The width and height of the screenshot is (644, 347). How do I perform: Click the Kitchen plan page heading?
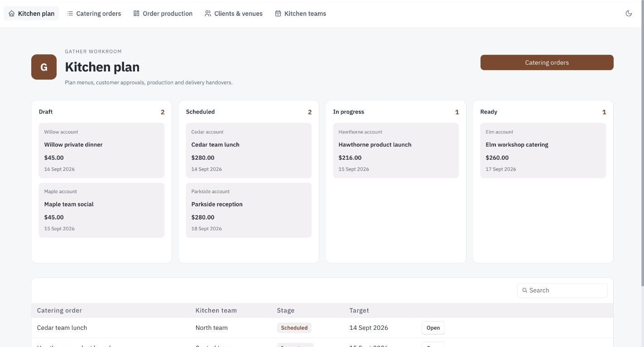tap(102, 67)
